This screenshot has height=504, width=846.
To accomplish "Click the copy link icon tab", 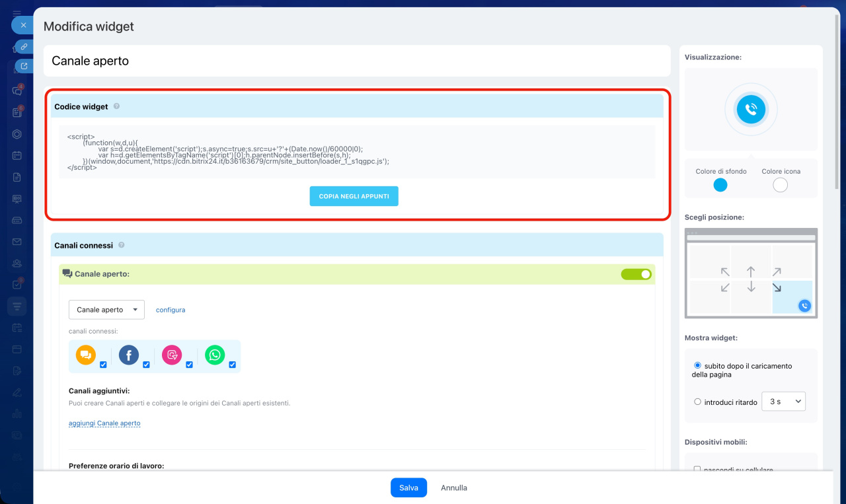I will (x=24, y=47).
